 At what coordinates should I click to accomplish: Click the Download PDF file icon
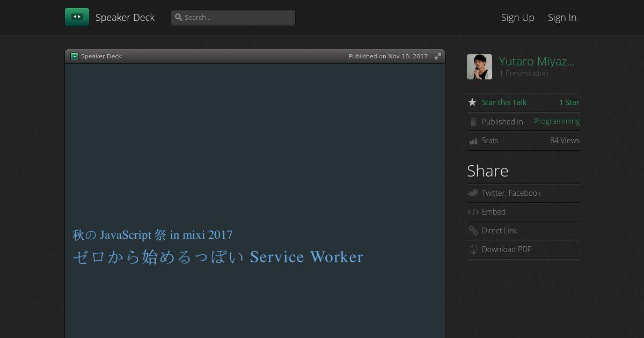(473, 249)
